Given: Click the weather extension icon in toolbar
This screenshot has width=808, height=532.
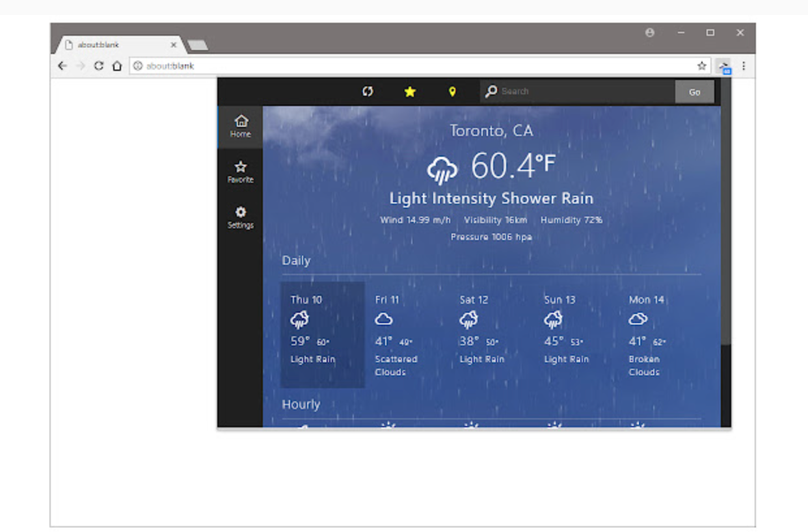Looking at the screenshot, I should [723, 66].
